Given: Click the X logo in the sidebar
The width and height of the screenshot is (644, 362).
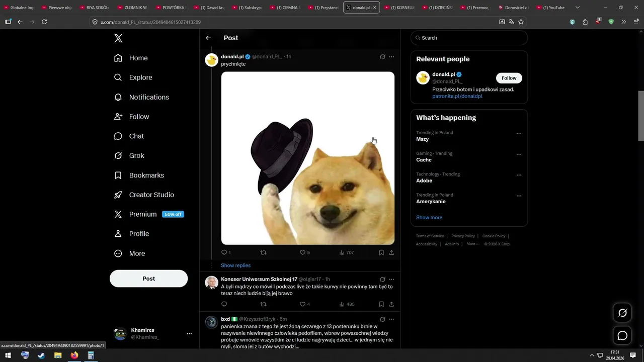Looking at the screenshot, I should point(118,38).
